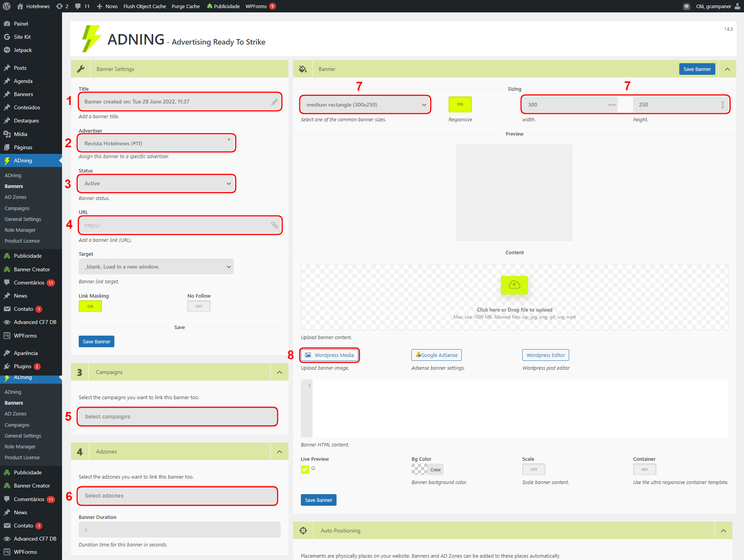Open the Status dropdown showing Active

click(x=157, y=184)
